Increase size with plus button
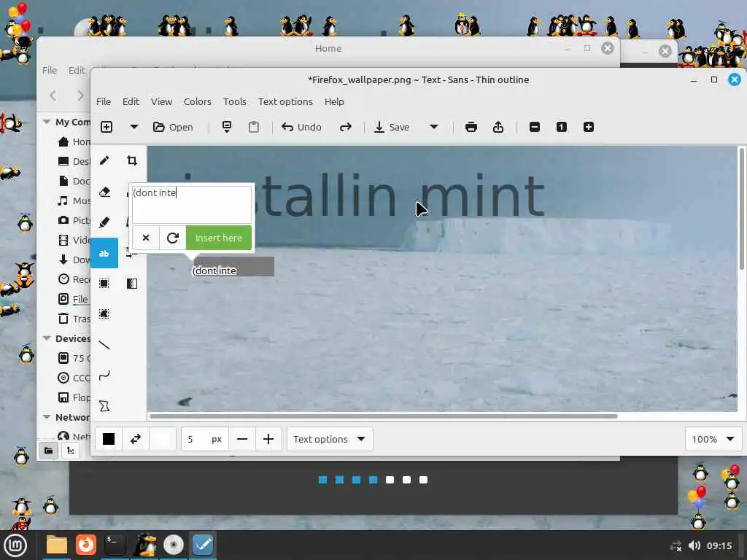The height and width of the screenshot is (560, 747). 268,439
